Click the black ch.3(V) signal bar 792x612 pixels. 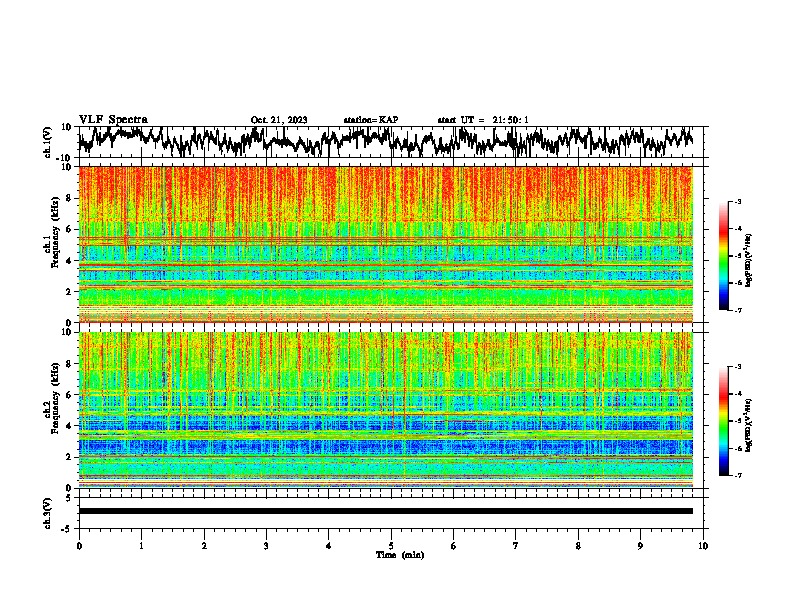click(386, 511)
